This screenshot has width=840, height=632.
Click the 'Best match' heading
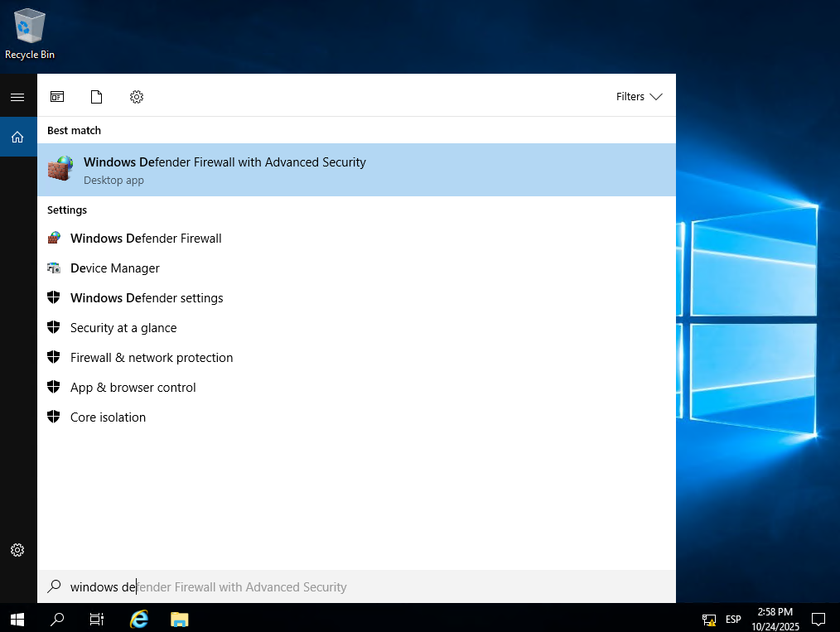pyautogui.click(x=74, y=131)
